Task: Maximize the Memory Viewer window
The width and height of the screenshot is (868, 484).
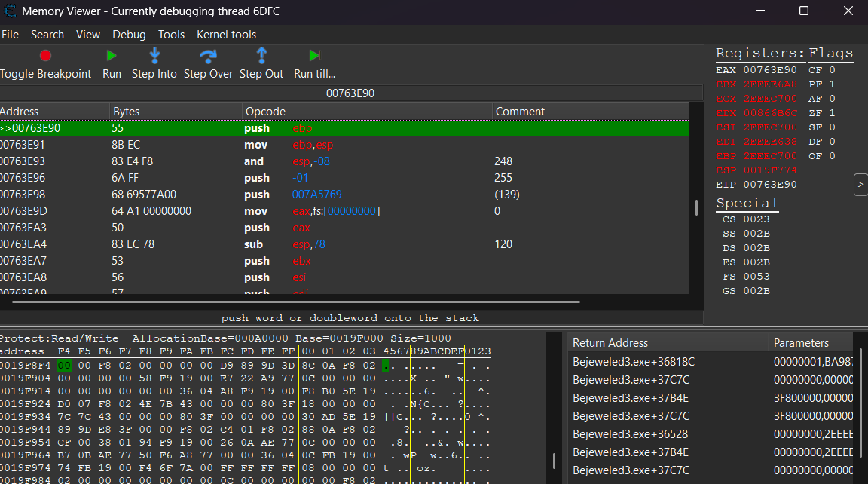Action: click(803, 11)
